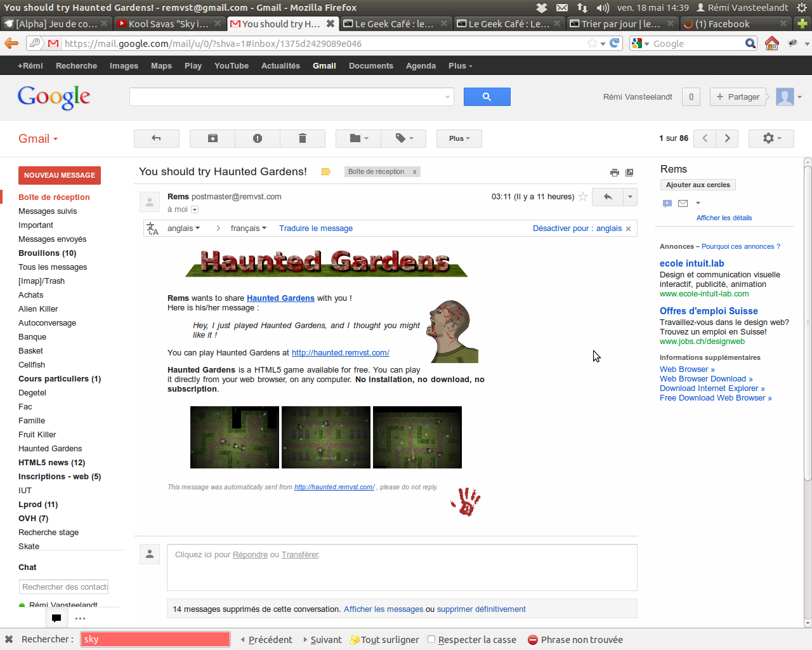812x650 pixels.
Task: Click the vertical scrollbar of the page
Action: coord(808,392)
